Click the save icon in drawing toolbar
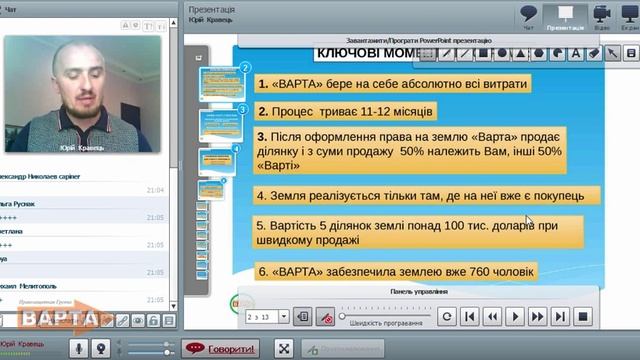 (x=631, y=53)
